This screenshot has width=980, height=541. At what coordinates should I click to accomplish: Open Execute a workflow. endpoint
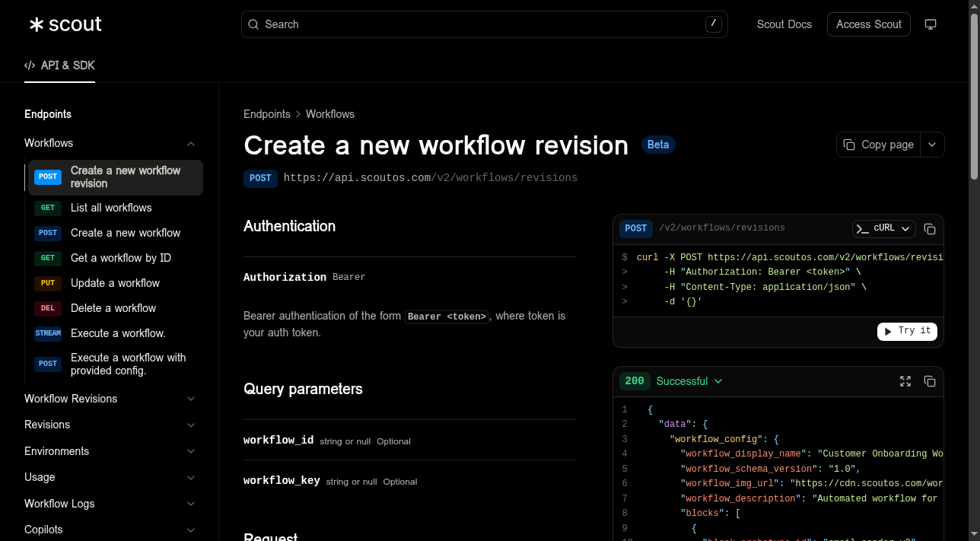pyautogui.click(x=116, y=333)
